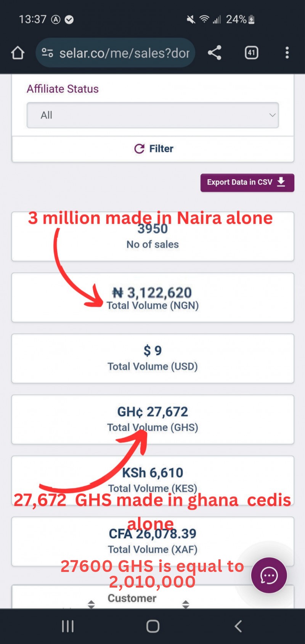Tap the selar.co URL address bar
Screen dimensions: 305x644
tap(116, 53)
